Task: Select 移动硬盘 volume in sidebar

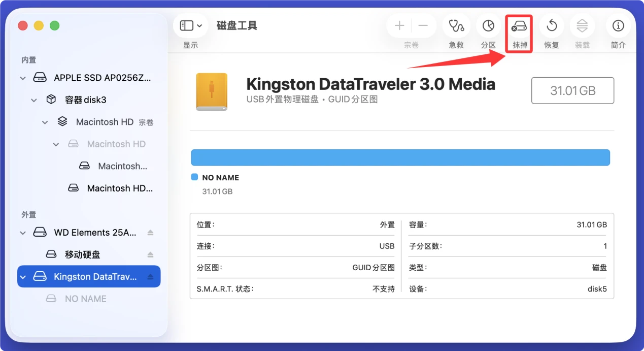Action: click(89, 254)
